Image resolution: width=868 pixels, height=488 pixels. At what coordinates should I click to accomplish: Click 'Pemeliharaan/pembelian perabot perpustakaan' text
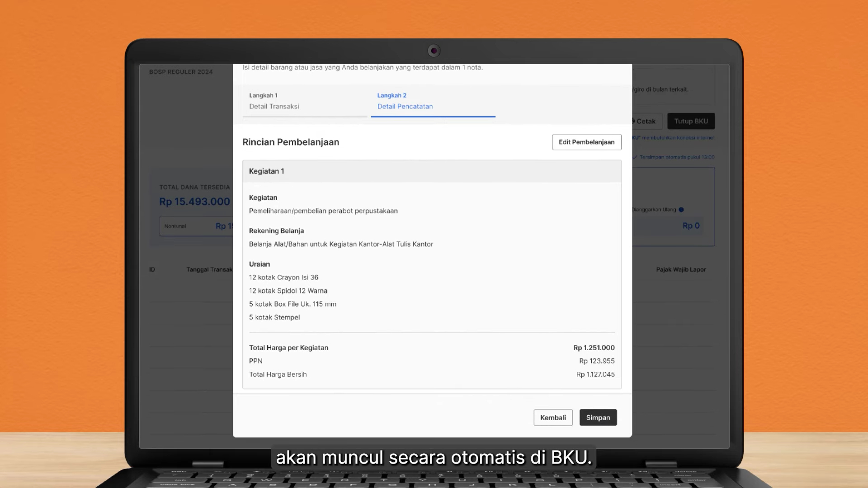click(323, 211)
